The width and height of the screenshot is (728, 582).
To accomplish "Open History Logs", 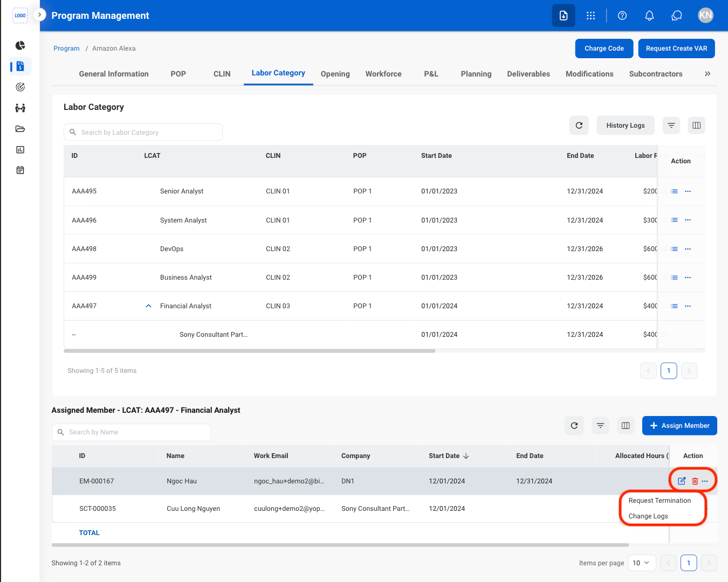I will [x=626, y=126].
